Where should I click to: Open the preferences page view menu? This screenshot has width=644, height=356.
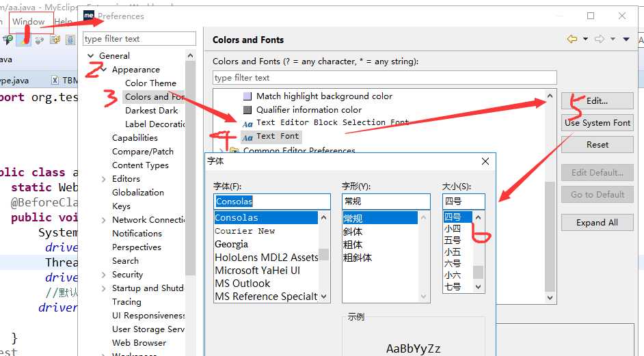(x=626, y=40)
